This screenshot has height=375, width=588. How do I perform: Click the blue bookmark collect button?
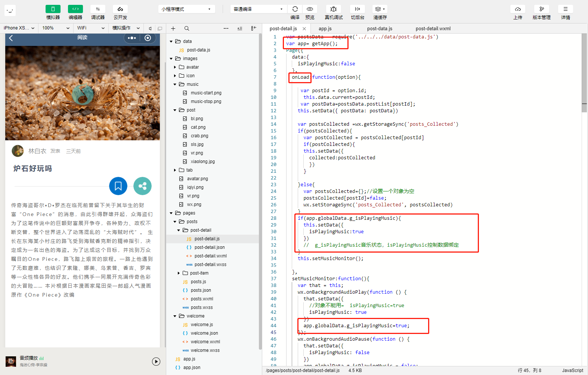tap(118, 186)
